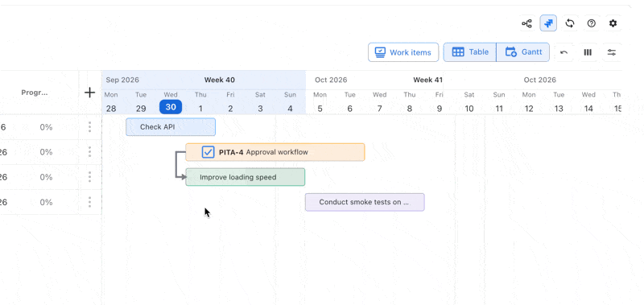644x305 pixels.
Task: Open row menu for Check API row
Action: (89, 127)
